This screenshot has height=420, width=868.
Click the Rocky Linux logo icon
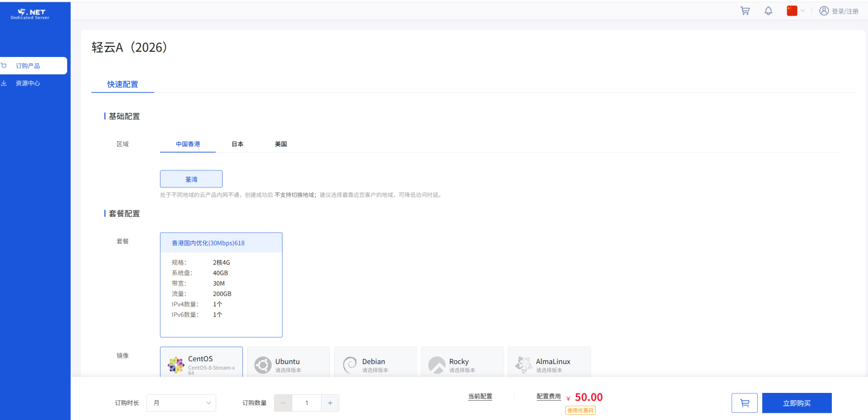pos(437,365)
